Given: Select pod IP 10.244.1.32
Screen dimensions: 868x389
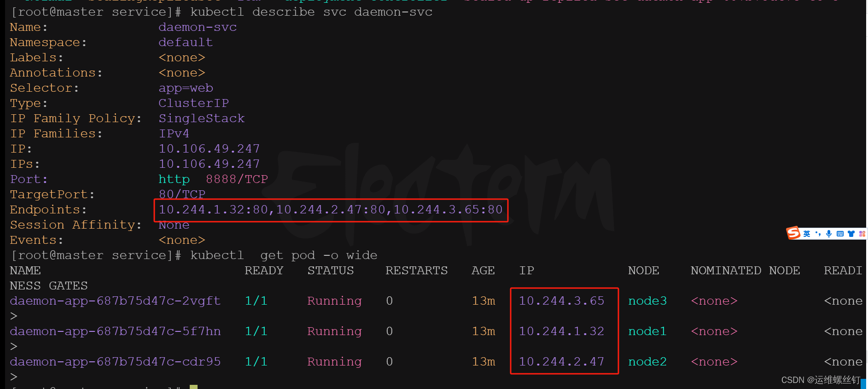Looking at the screenshot, I should click(562, 331).
